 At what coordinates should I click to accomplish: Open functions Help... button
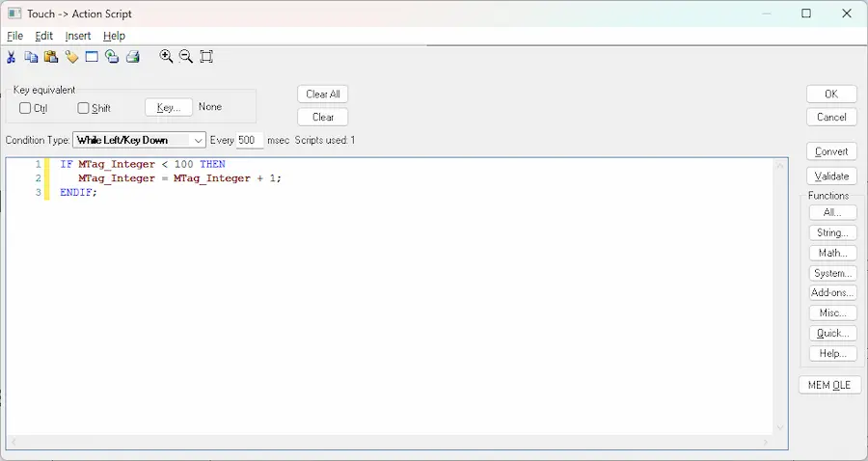click(832, 353)
